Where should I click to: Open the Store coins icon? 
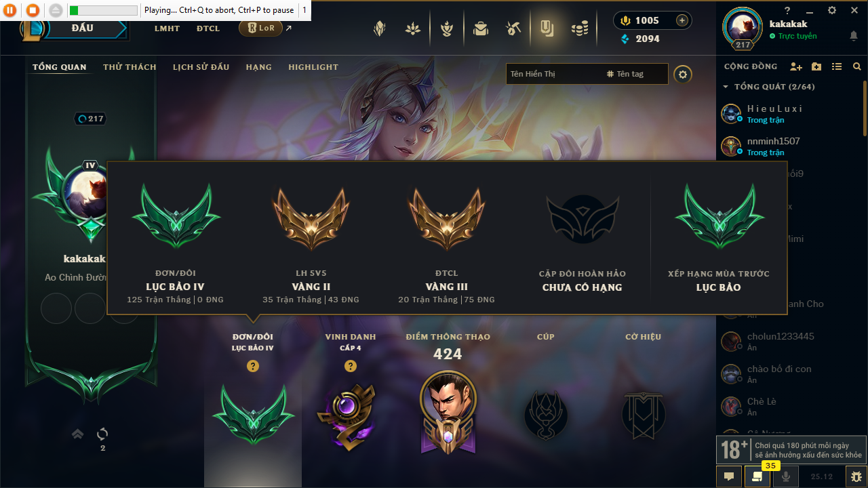coord(579,28)
